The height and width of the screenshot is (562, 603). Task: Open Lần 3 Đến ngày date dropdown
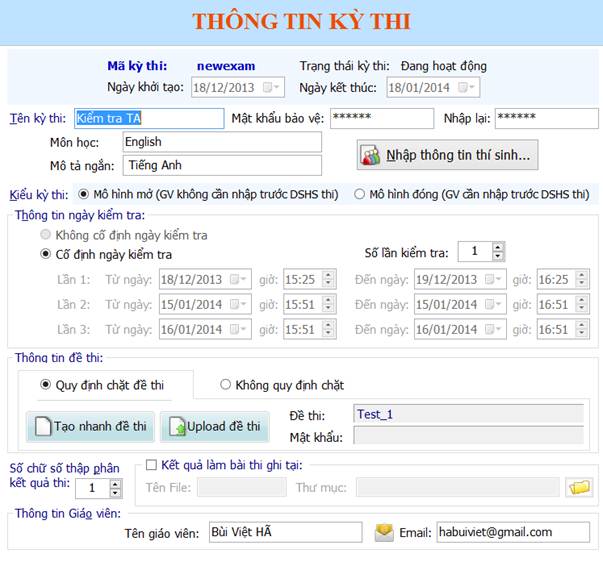(x=493, y=329)
